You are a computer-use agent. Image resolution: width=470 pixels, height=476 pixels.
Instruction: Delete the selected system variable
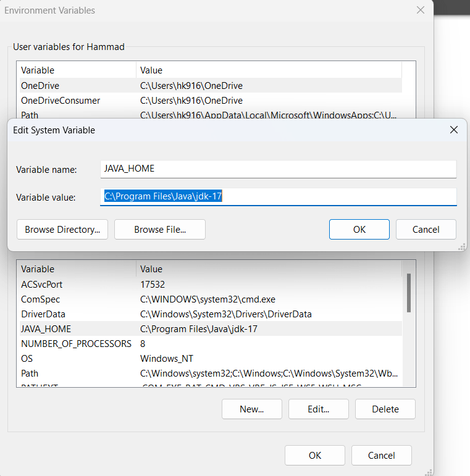click(385, 409)
